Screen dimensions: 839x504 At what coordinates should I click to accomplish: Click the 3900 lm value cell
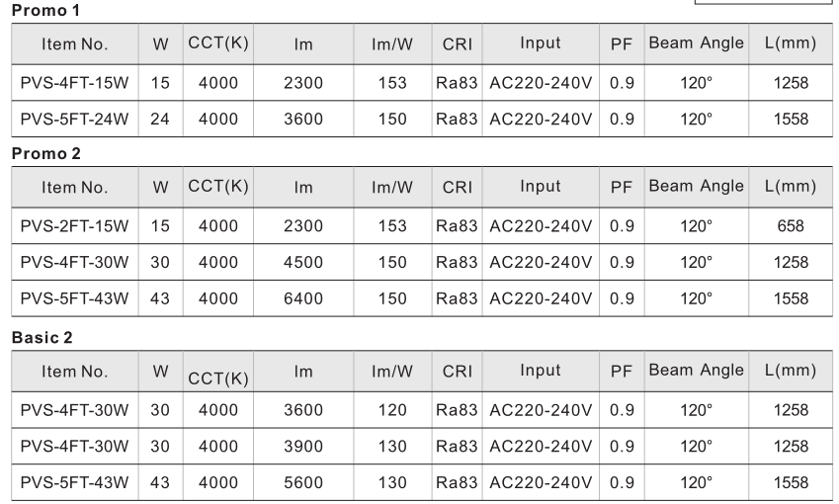tap(303, 446)
